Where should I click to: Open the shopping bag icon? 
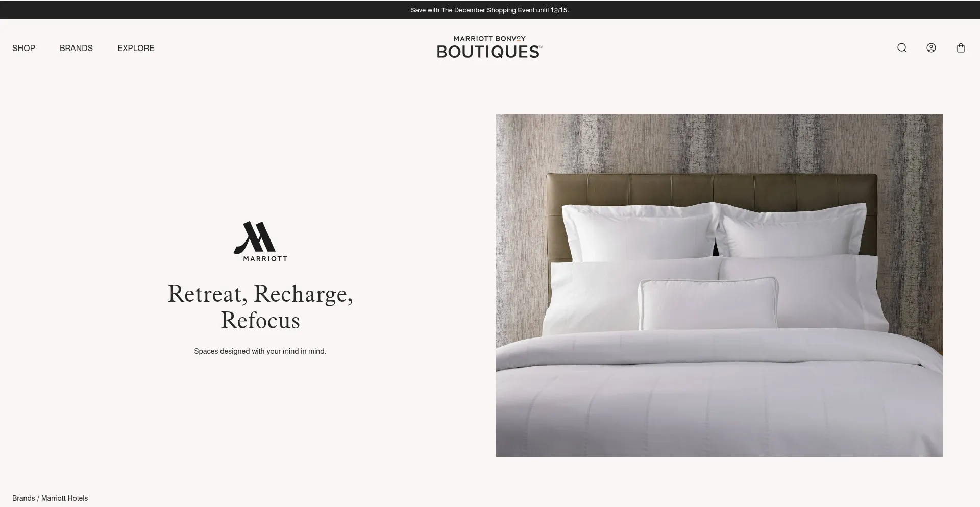[x=961, y=48]
